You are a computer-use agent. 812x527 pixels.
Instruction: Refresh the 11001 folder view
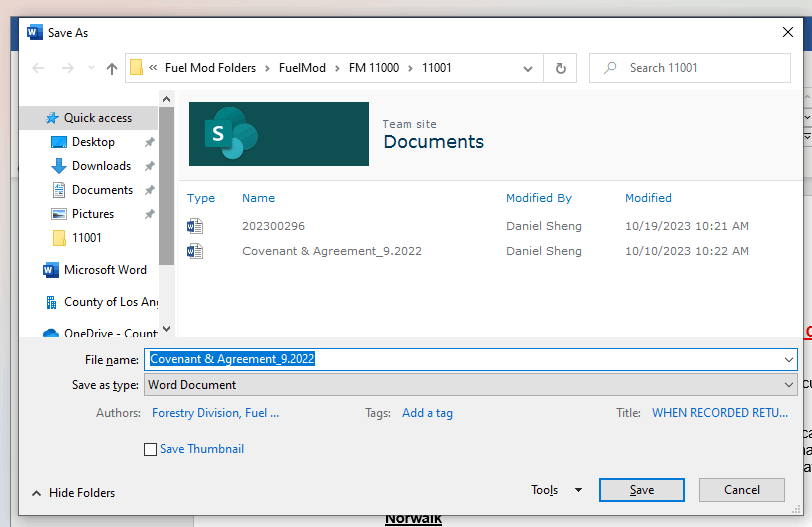[x=560, y=68]
